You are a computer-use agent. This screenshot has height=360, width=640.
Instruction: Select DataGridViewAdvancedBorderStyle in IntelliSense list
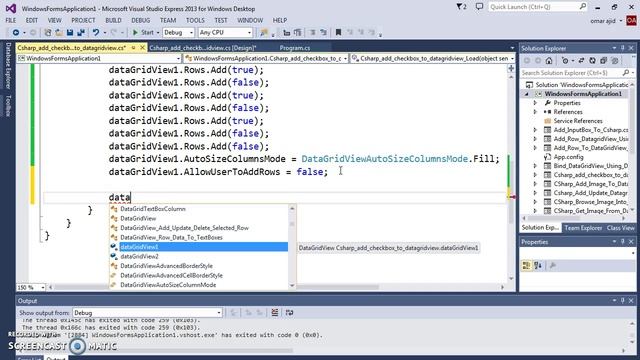tap(199, 266)
